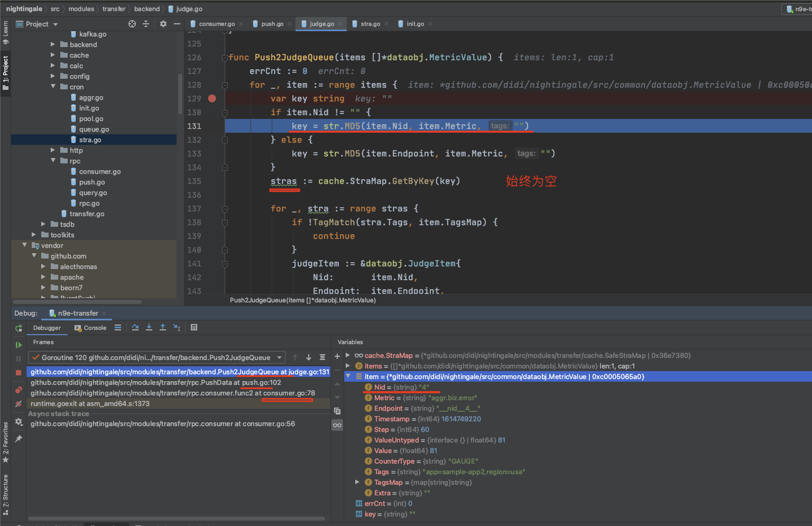Click fold marker on line 126
Image resolution: width=812 pixels, height=526 pixels.
(x=225, y=57)
